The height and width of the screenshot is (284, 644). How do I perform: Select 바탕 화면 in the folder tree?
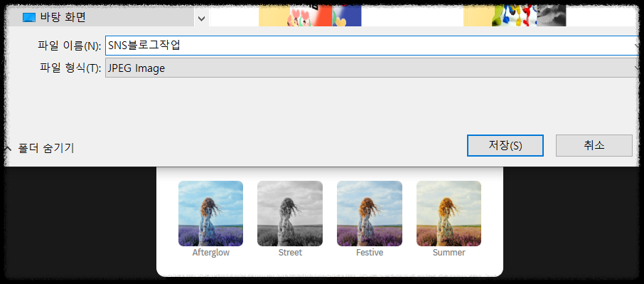tap(99, 17)
